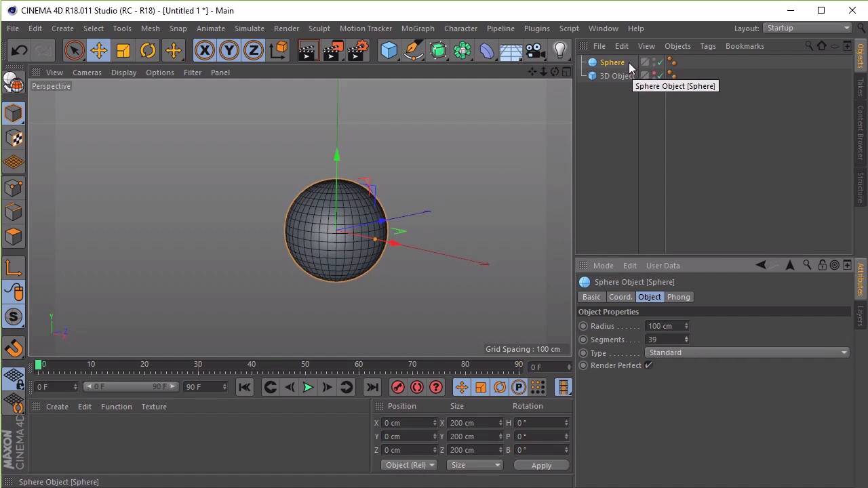
Task: Click the Apply button
Action: [x=541, y=466]
